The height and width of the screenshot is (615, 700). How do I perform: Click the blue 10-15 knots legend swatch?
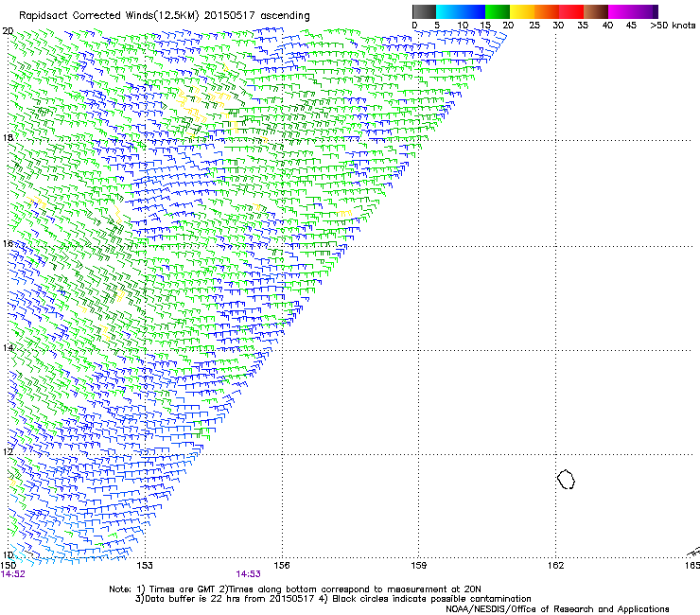coord(473,11)
